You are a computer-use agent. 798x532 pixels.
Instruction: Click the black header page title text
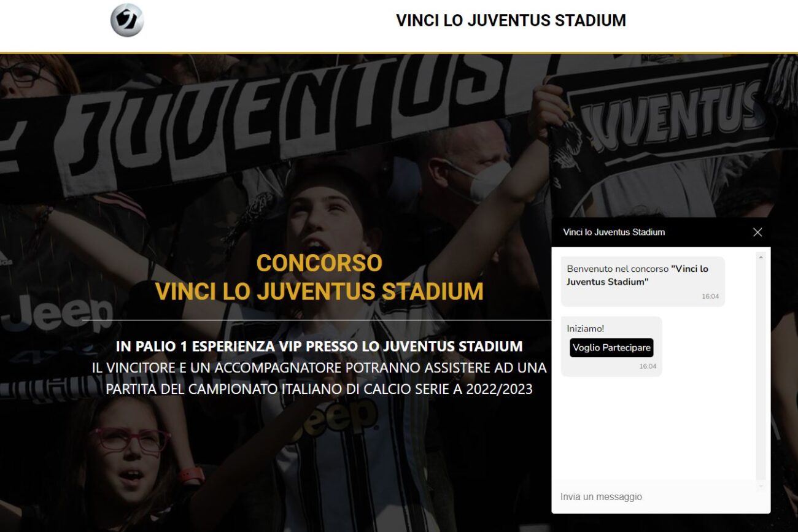pyautogui.click(x=511, y=20)
